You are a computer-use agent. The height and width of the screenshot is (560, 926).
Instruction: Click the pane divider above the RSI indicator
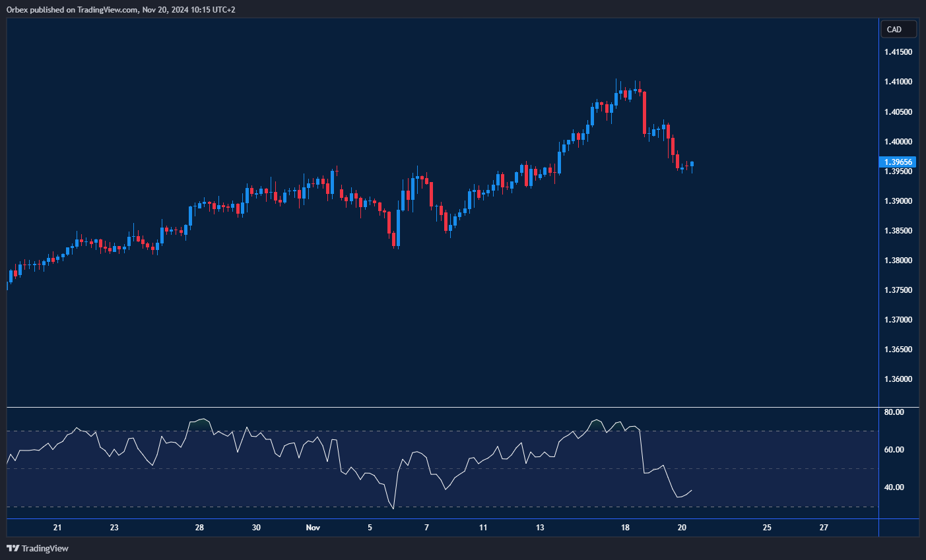pos(442,408)
